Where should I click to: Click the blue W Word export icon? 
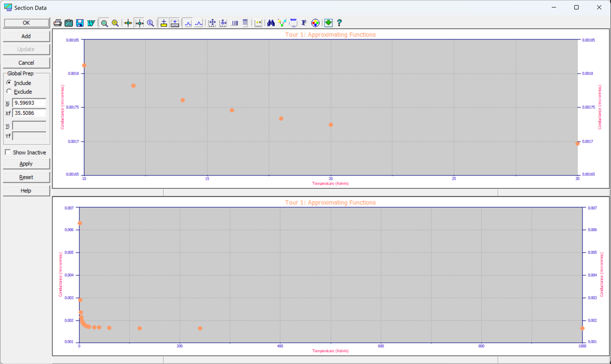(91, 23)
